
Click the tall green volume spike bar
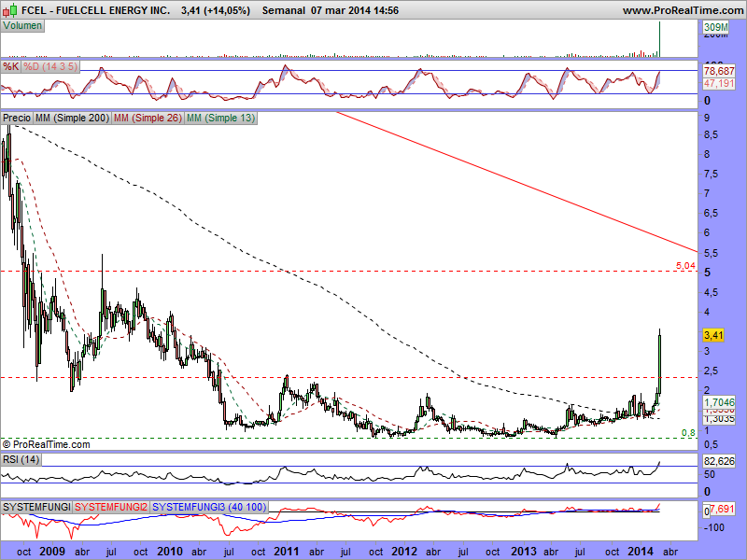pyautogui.click(x=659, y=39)
